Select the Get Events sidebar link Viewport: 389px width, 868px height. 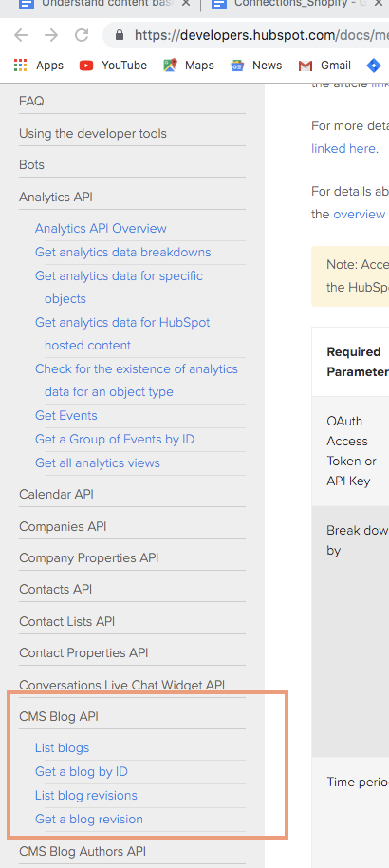(x=65, y=415)
